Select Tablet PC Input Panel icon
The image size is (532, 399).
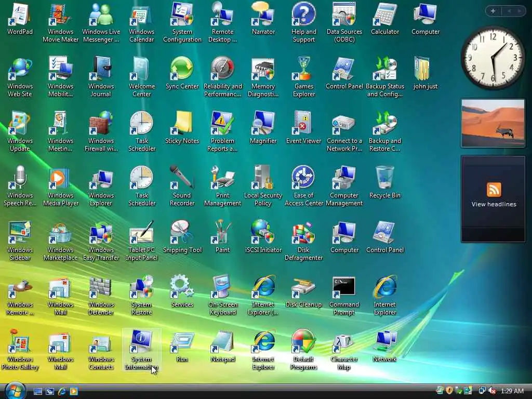(141, 241)
